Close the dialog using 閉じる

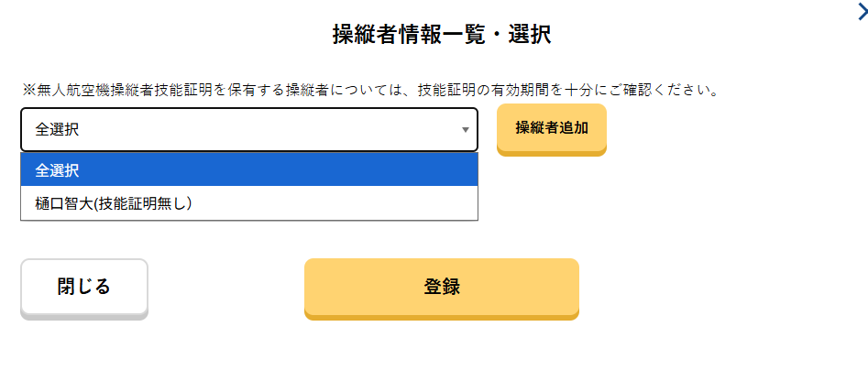pyautogui.click(x=83, y=288)
